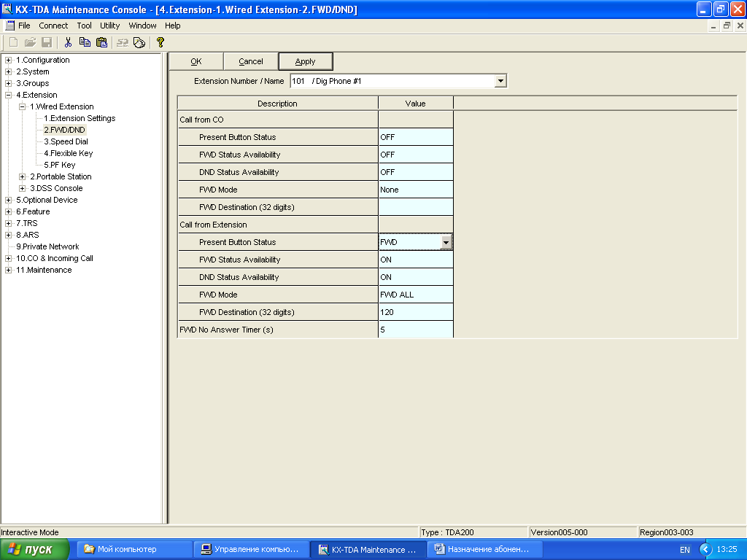Collapse the 4.Extension tree node
Viewport: 747px width, 560px height.
tap(8, 95)
